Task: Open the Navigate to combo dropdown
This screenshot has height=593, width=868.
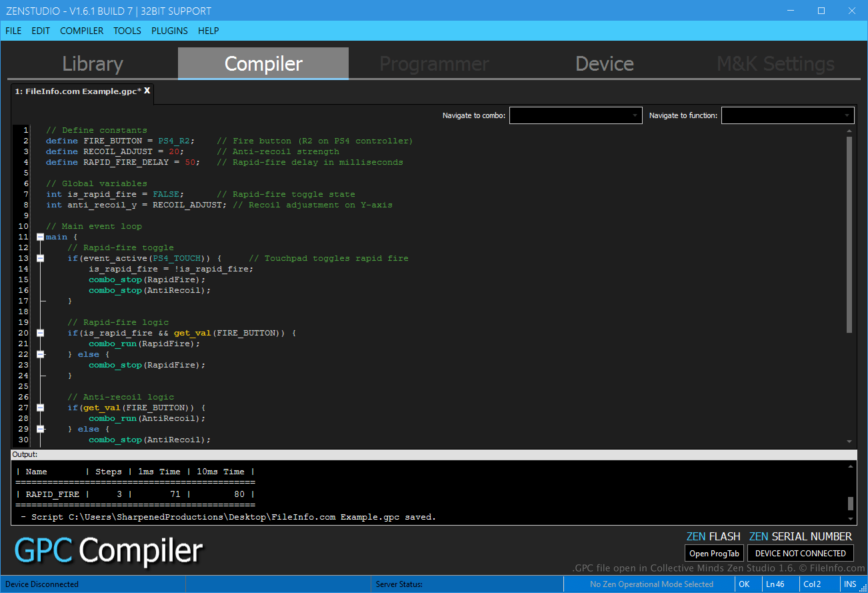Action: (576, 115)
